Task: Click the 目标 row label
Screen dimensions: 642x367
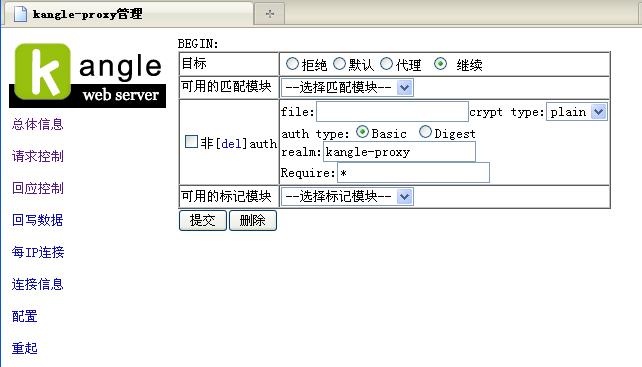Action: coord(194,63)
